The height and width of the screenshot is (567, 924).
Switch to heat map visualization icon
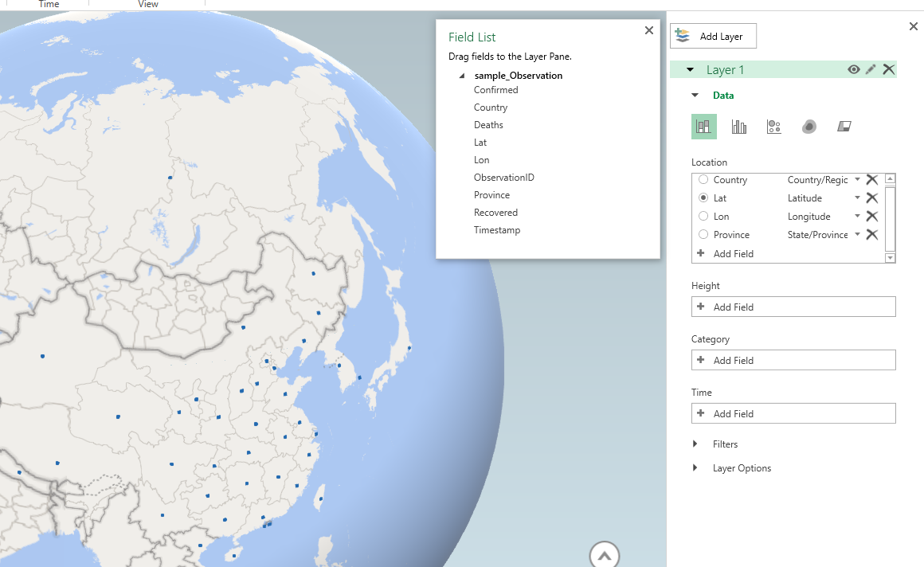click(809, 127)
